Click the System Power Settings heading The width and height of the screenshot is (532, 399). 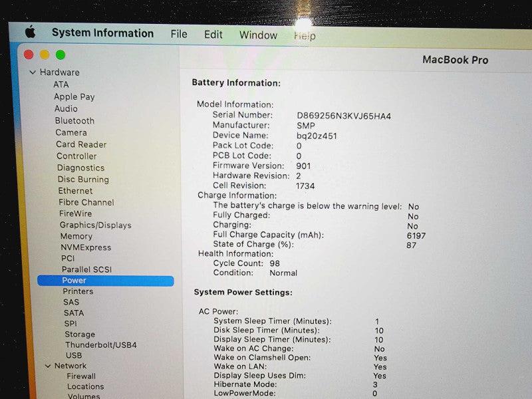pos(243,293)
